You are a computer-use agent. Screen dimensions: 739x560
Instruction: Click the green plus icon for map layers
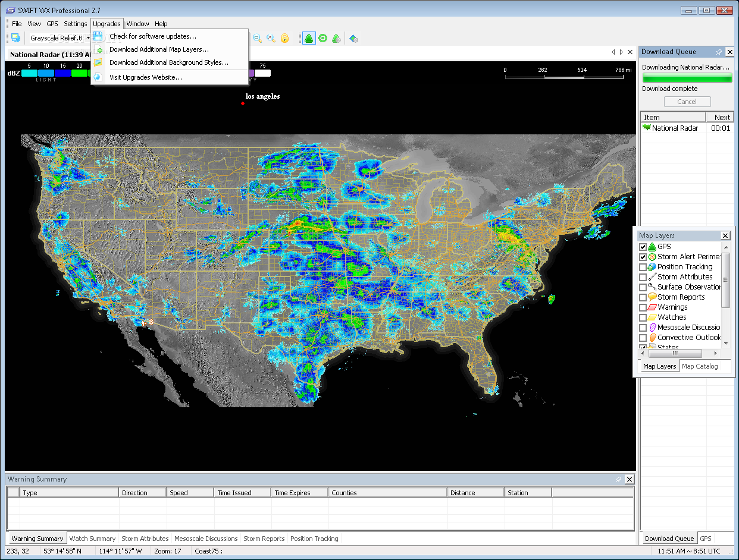98,49
